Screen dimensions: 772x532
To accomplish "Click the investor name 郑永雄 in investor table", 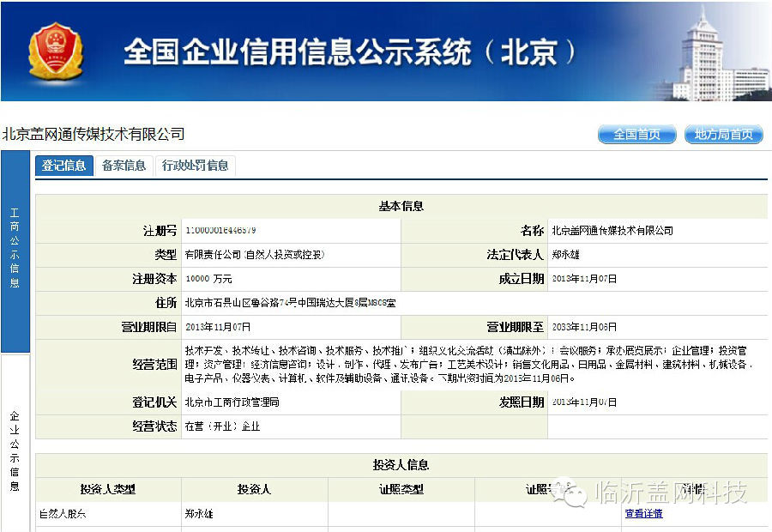I will [x=199, y=514].
